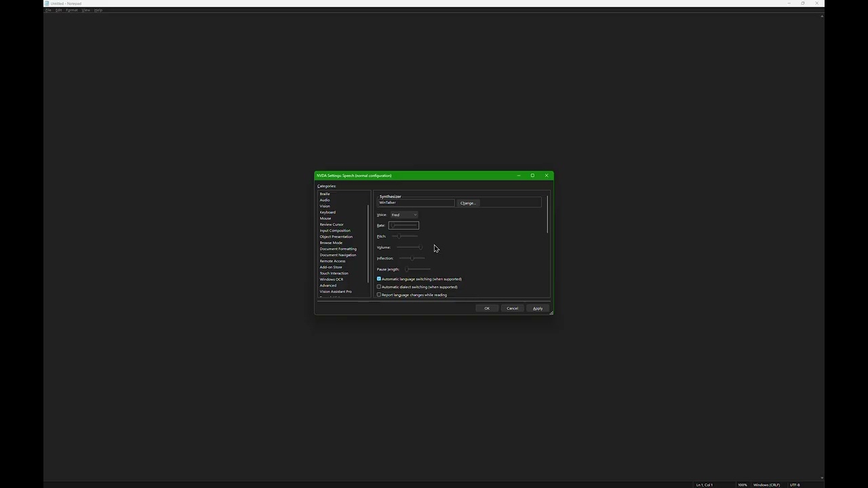Click the Pitch slider
The height and width of the screenshot is (488, 868).
404,237
